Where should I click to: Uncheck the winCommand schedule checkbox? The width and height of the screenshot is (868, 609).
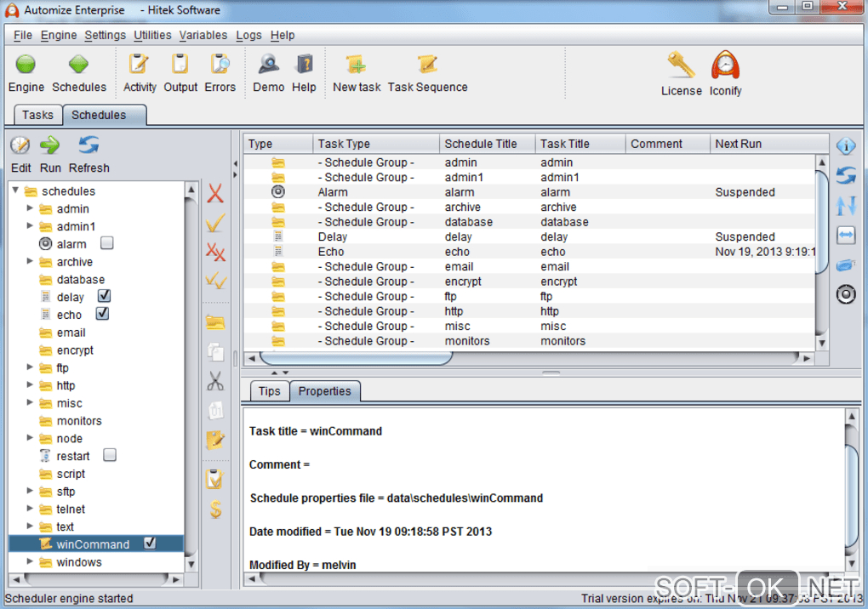point(150,544)
